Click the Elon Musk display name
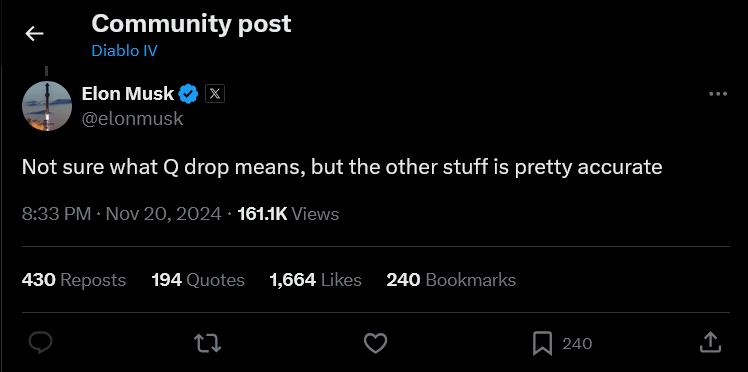The height and width of the screenshot is (372, 748). (127, 94)
